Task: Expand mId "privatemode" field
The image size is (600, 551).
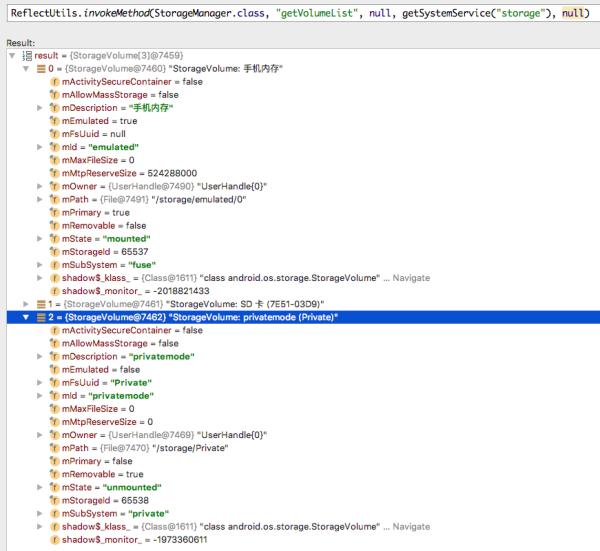Action: pos(39,396)
